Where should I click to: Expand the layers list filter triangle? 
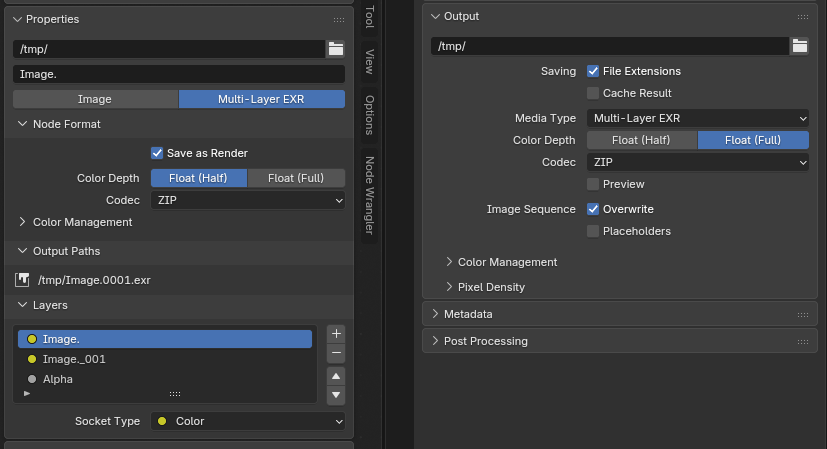[27, 394]
